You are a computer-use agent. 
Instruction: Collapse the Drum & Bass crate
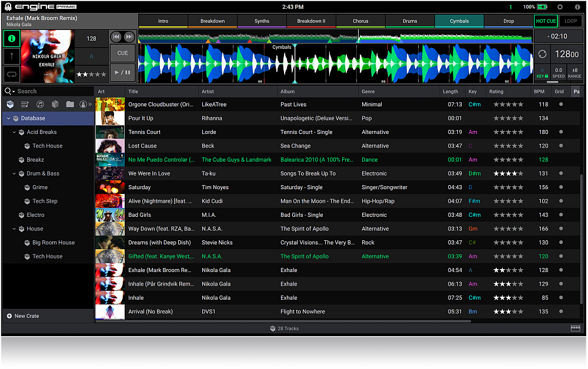point(14,174)
